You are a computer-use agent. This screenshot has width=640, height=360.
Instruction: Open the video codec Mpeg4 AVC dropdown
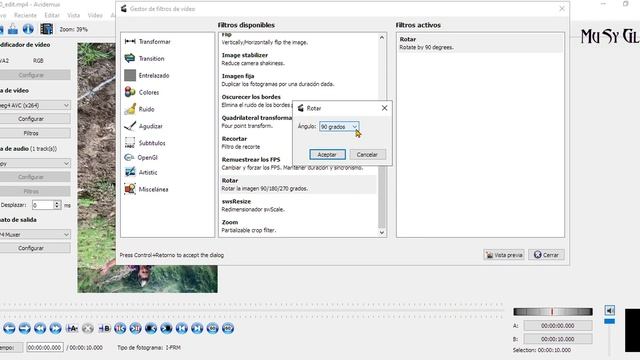[35, 105]
